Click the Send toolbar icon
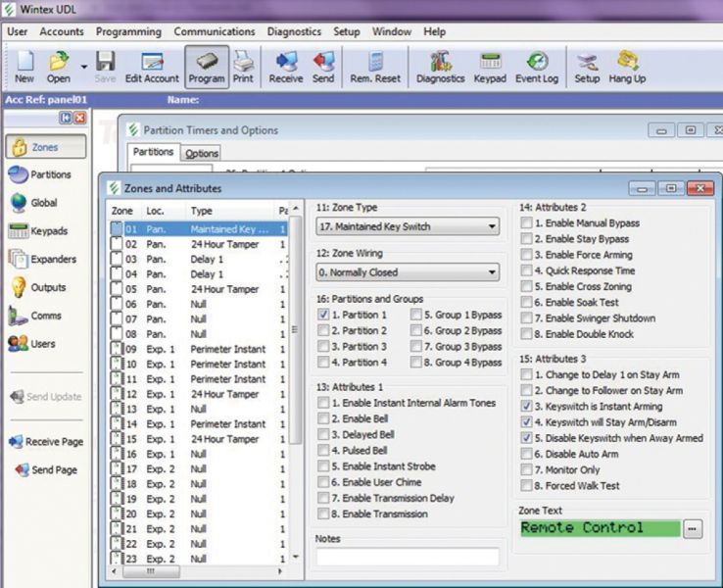 [x=323, y=67]
